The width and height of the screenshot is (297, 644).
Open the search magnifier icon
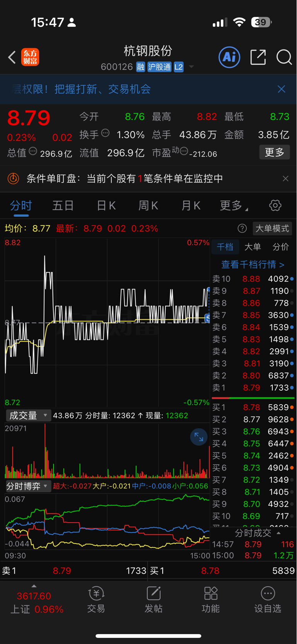284,57
